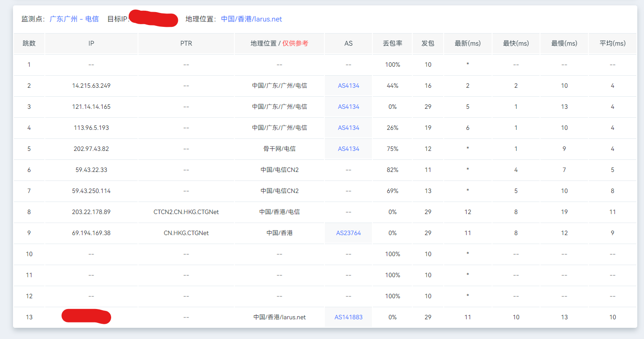The width and height of the screenshot is (644, 339).
Task: Click the 跳数 column header
Action: 29,43
